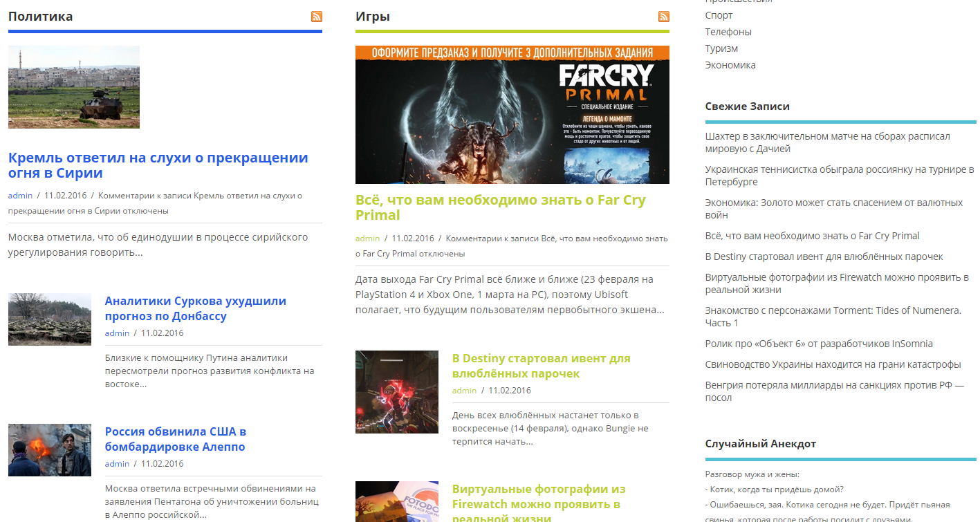Image resolution: width=980 pixels, height=522 pixels.
Task: Open recent post Украинская теннисистка обыграла россиянку
Action: point(840,176)
